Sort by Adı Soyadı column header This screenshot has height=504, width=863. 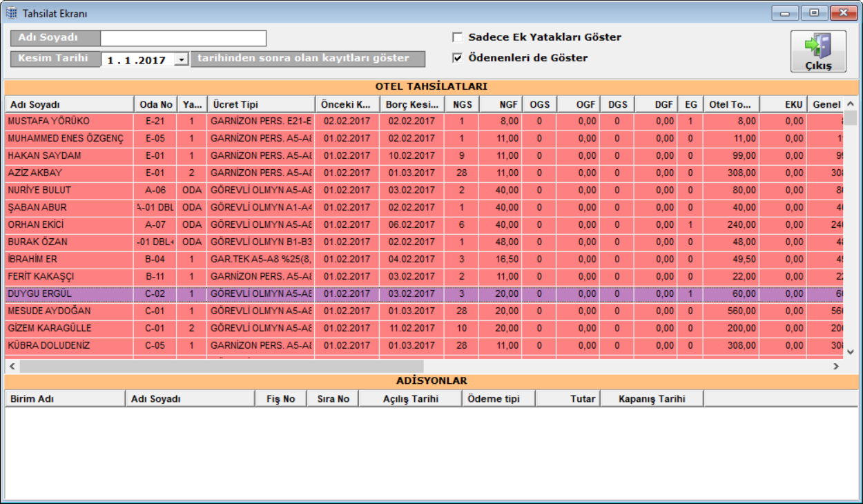coord(69,104)
